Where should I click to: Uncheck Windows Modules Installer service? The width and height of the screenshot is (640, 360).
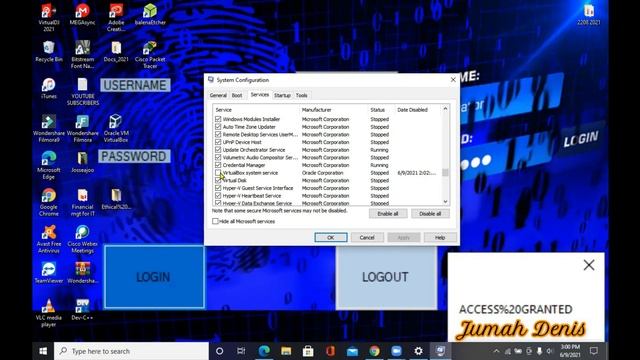[218, 119]
